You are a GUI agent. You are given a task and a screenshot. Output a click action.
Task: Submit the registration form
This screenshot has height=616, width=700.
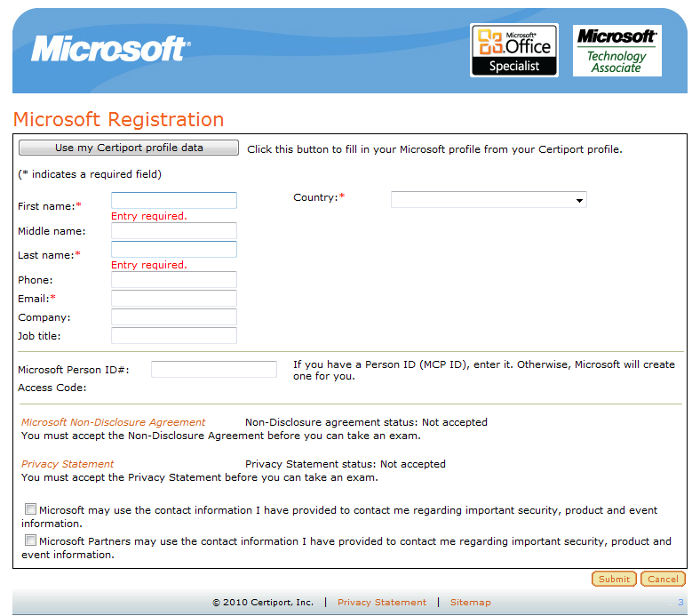[x=614, y=579]
